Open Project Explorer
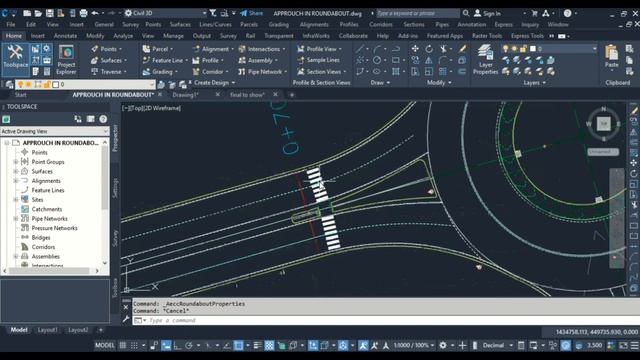Screen dimensions: 640x360 (66, 60)
